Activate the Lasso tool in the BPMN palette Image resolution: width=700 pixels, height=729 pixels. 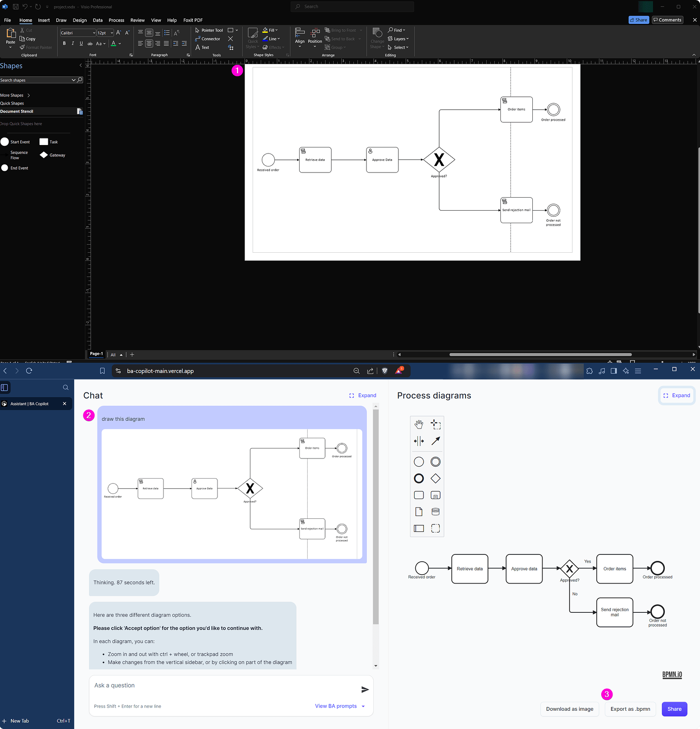point(436,424)
